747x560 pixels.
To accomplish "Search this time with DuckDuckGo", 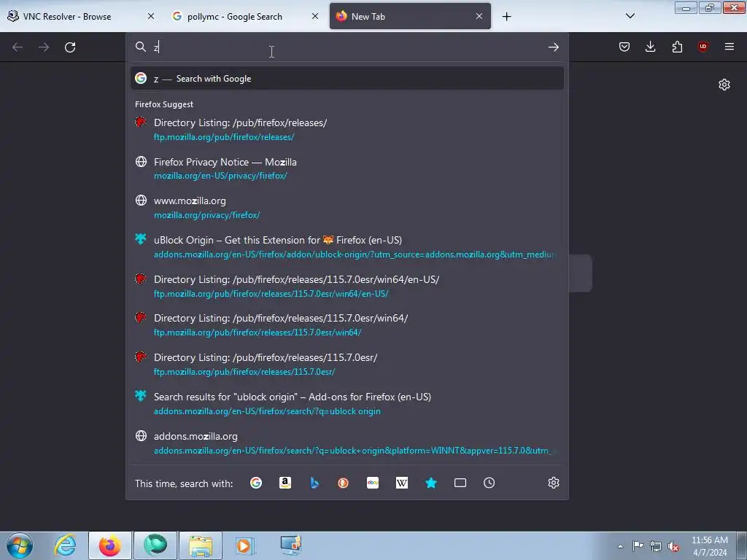I will [x=343, y=483].
